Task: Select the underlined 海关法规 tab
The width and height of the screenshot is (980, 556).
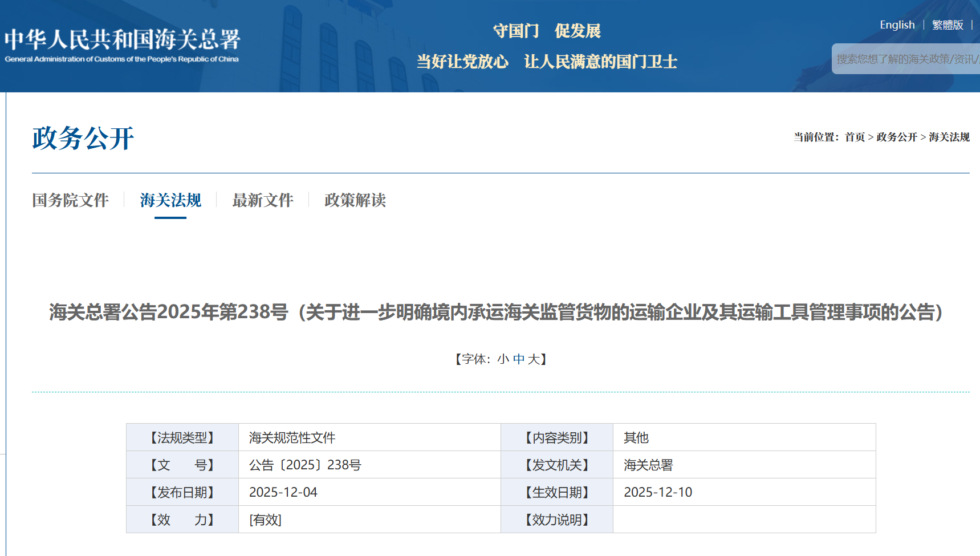Action: pyautogui.click(x=170, y=200)
